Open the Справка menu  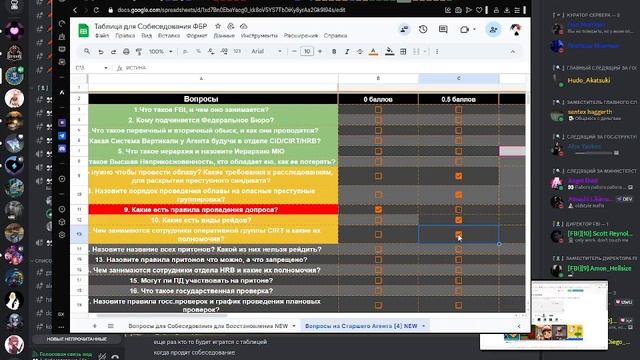(x=335, y=36)
